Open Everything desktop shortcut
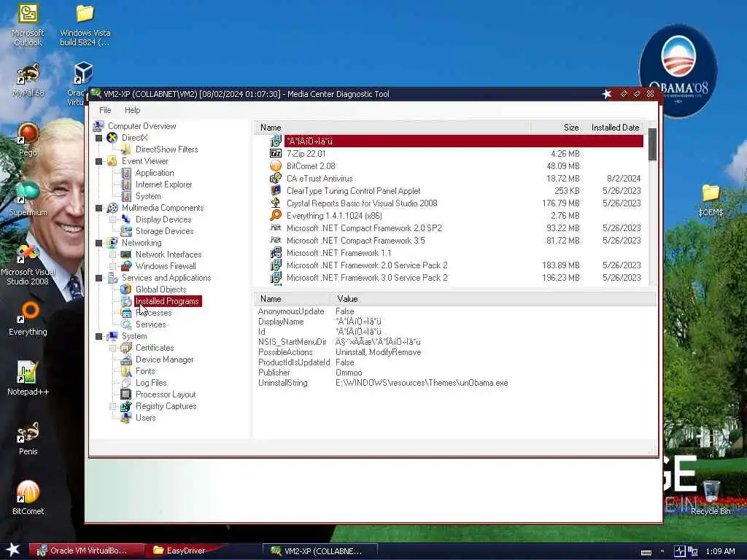Viewport: 747px width, 560px height. click(x=28, y=319)
